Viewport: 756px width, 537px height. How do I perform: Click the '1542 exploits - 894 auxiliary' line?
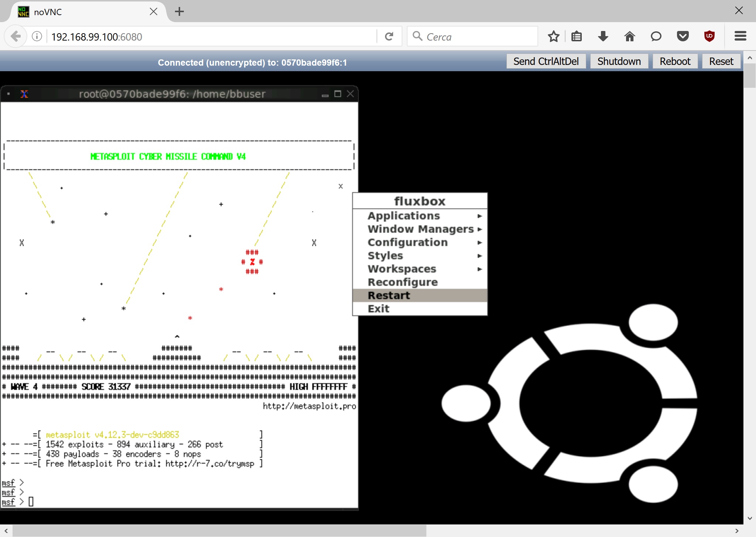point(134,444)
